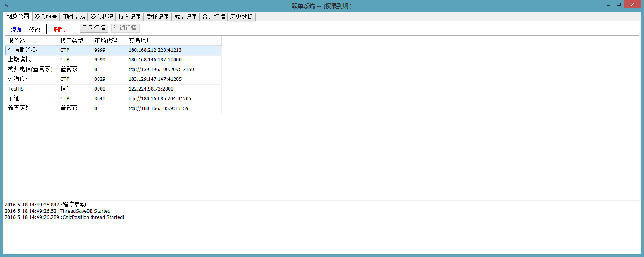
Task: Switch to the 资金帐号 tab
Action: coord(46,17)
